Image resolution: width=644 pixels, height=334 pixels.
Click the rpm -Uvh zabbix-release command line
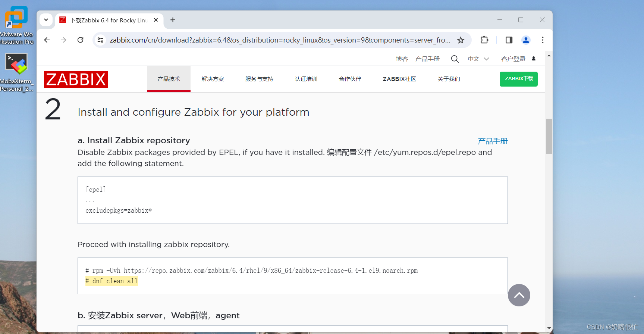point(251,271)
